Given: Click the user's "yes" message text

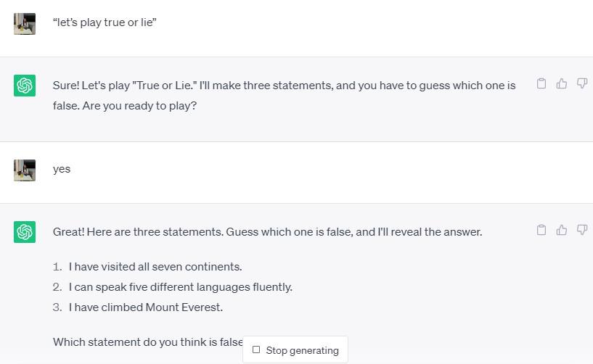Looking at the screenshot, I should [62, 169].
